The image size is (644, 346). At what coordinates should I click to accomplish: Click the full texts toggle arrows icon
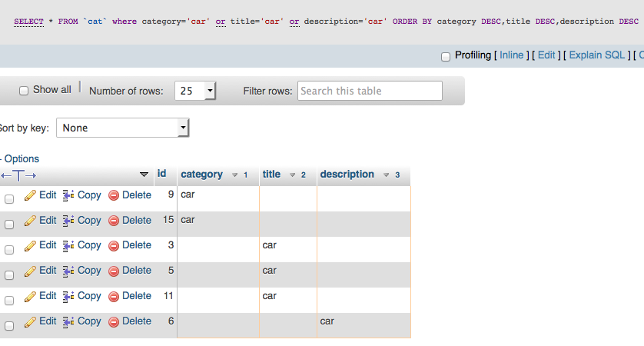[x=18, y=176]
